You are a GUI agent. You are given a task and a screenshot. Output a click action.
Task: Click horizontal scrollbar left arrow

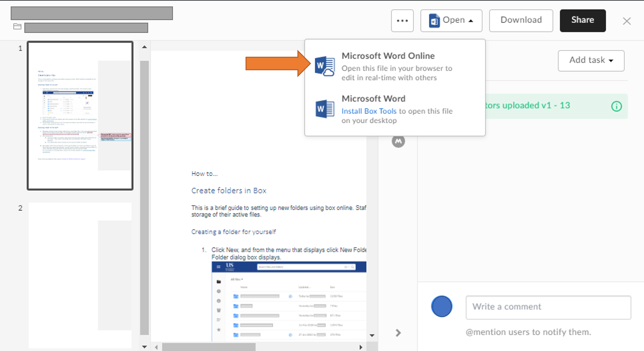coord(156,347)
